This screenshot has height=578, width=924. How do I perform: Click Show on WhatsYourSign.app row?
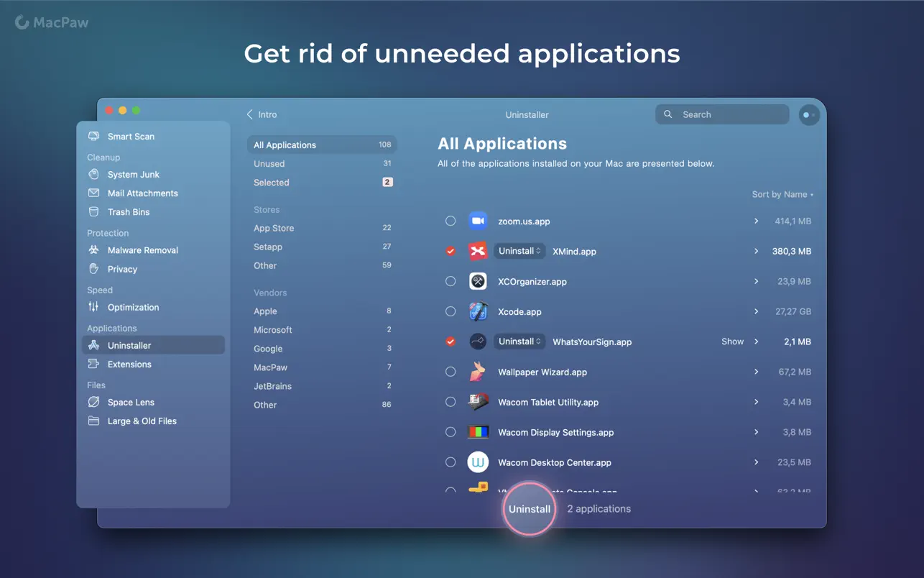[x=732, y=341]
